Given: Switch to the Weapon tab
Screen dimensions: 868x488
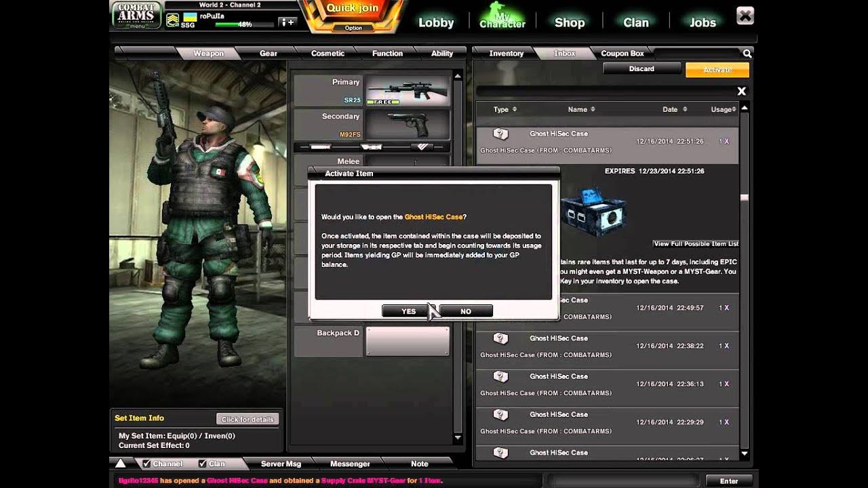Looking at the screenshot, I should tap(208, 54).
